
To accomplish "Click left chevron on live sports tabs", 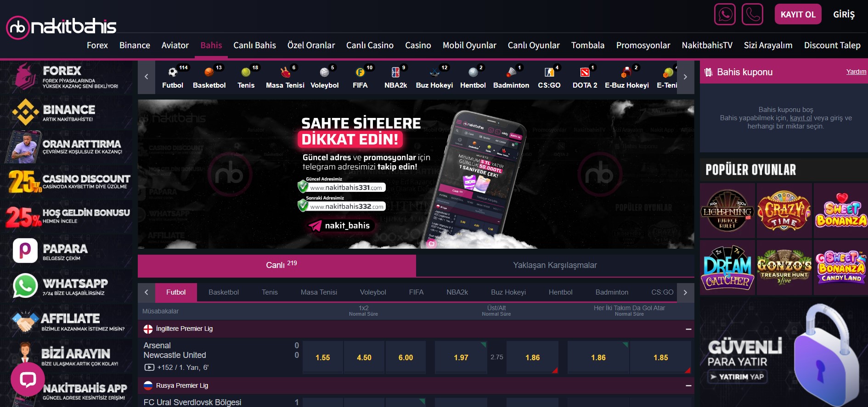I will [x=146, y=292].
